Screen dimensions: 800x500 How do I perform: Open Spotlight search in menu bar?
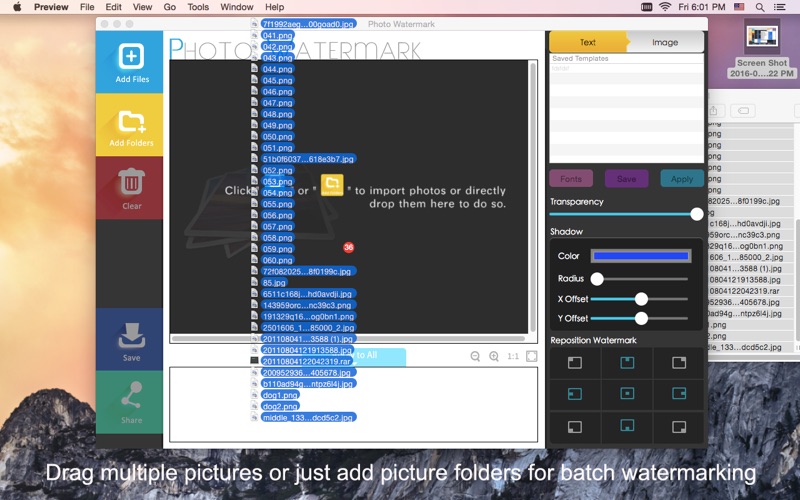(760, 7)
